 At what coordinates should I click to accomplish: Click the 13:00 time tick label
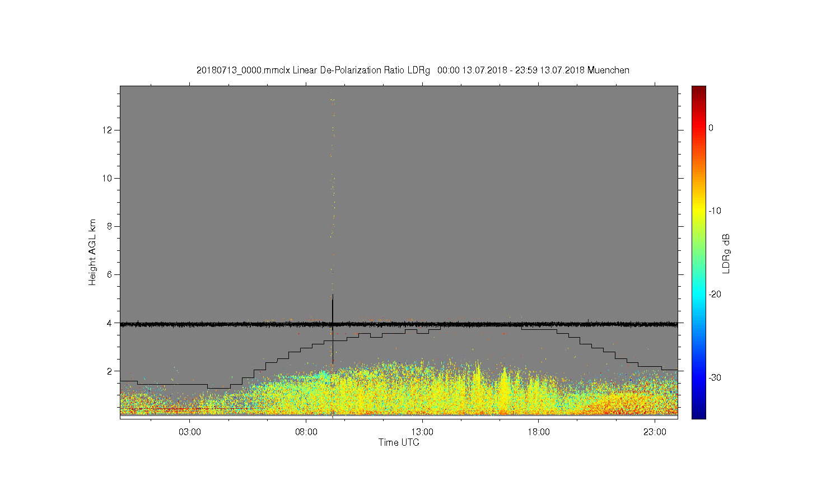422,432
